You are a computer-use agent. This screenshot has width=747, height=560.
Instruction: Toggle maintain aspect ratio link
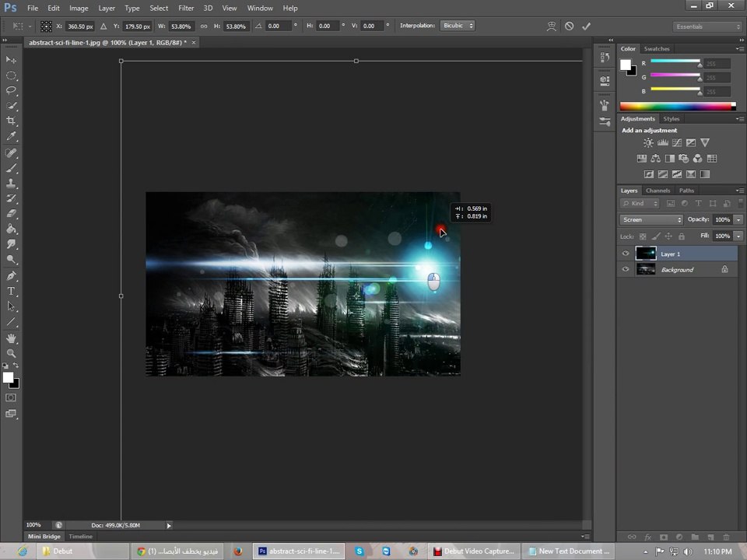(x=204, y=26)
